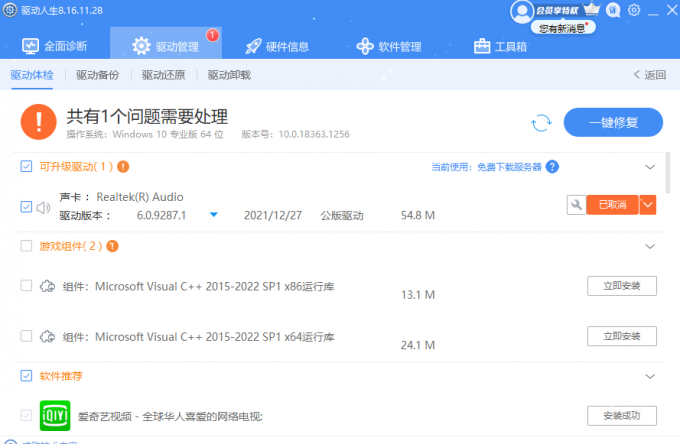This screenshot has height=444, width=680.
Task: Click the Realtek(R) Audio device name
Action: 140,197
